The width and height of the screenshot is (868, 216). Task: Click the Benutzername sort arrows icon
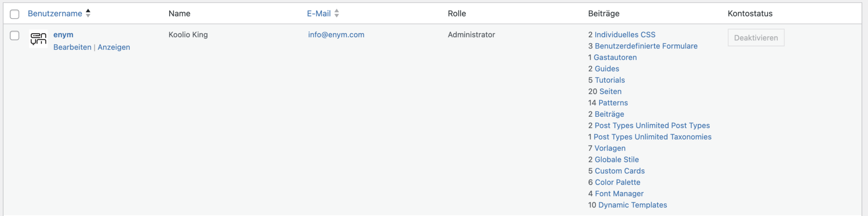88,13
